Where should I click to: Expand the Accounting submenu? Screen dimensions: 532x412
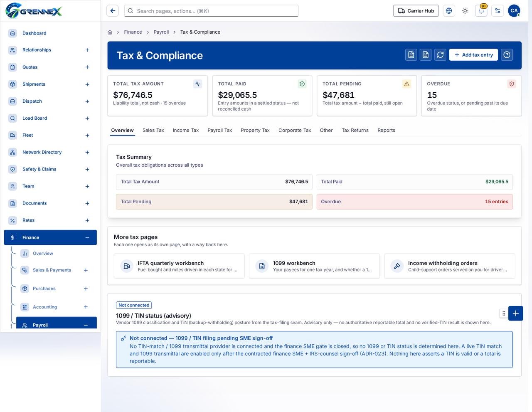[86, 307]
